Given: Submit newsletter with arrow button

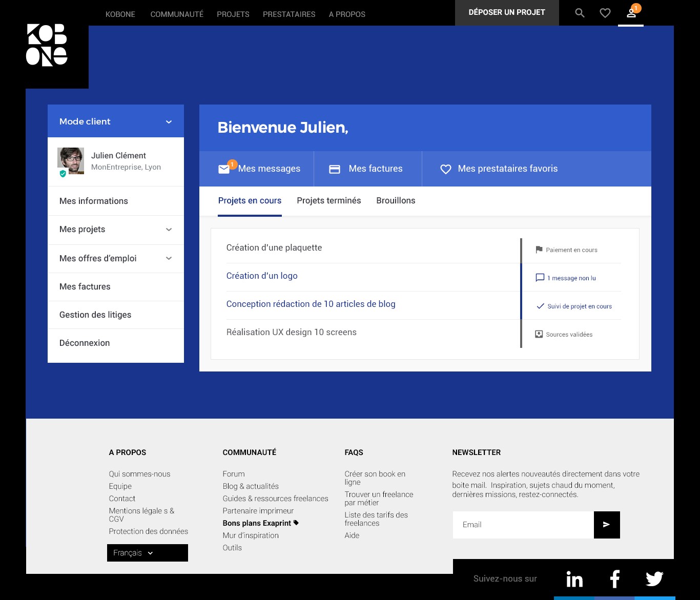Looking at the screenshot, I should click(607, 525).
